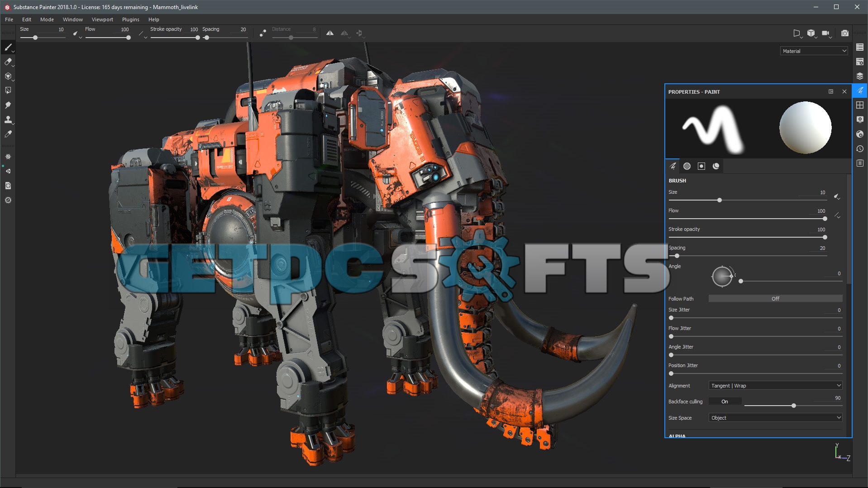
Task: Open the 3D/2D viewport mode cube dropdown
Action: [812, 33]
